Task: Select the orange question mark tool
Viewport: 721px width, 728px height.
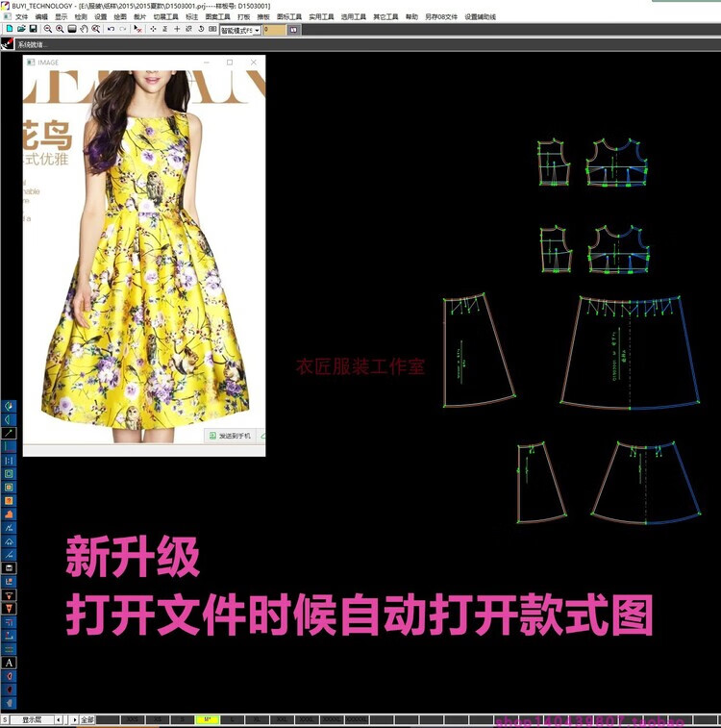Action: [9, 500]
